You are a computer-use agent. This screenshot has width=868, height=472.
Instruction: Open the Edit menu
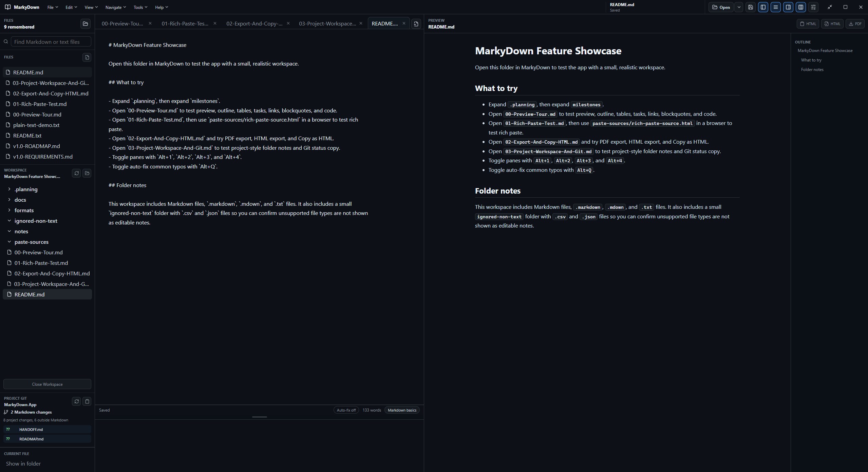click(x=71, y=7)
